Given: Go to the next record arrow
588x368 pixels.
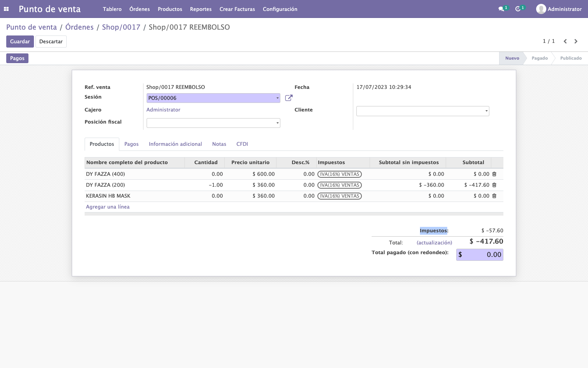Looking at the screenshot, I should 576,41.
